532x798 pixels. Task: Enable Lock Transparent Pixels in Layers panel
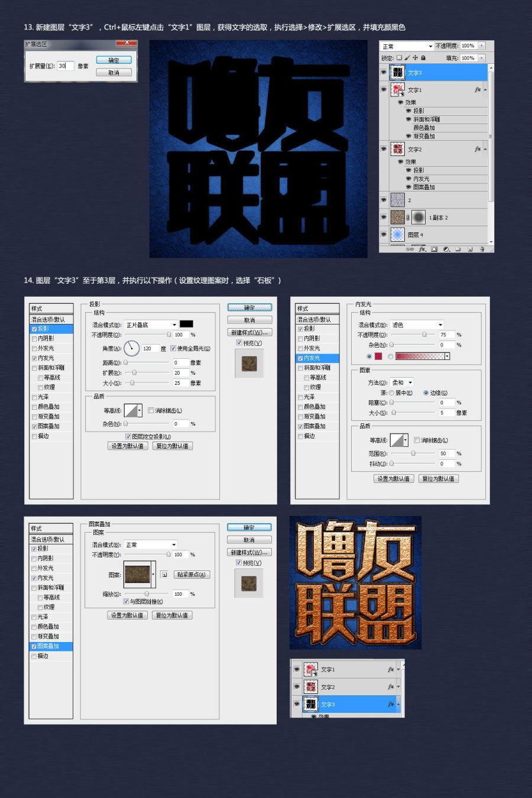pyautogui.click(x=399, y=57)
